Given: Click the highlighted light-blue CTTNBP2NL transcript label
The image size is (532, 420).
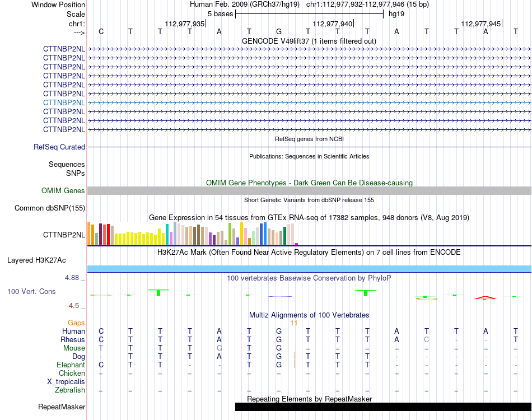Looking at the screenshot, I should (64, 102).
